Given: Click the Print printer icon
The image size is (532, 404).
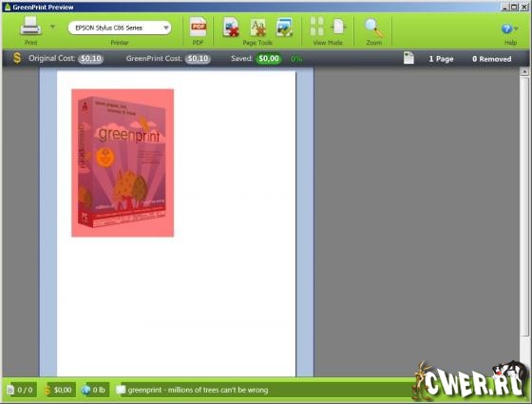Looking at the screenshot, I should point(30,27).
